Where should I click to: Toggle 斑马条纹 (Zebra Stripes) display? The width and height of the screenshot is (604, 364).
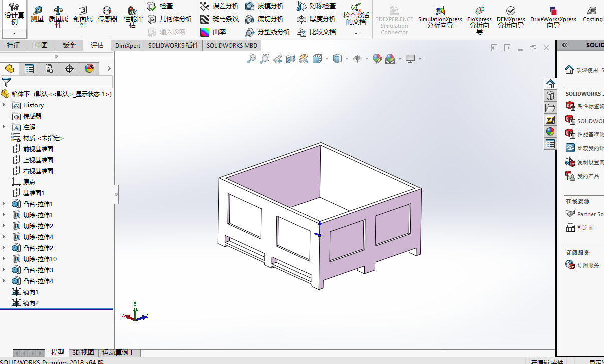tap(219, 19)
